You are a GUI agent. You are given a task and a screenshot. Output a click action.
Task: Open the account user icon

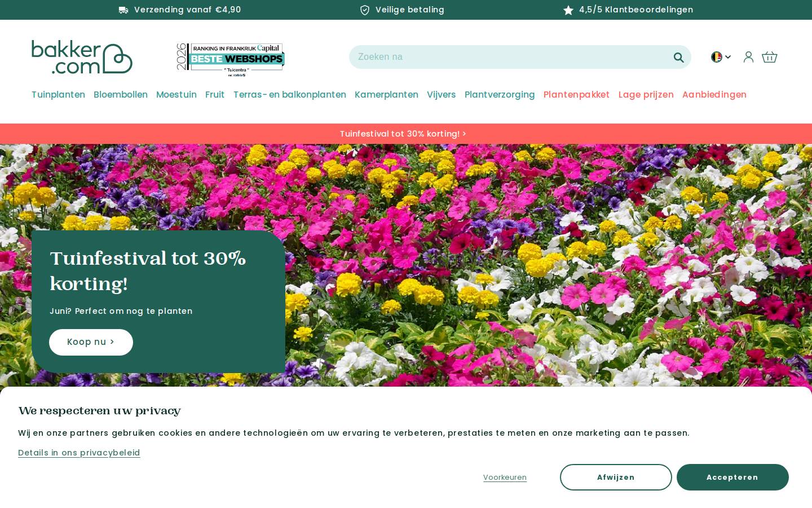coord(748,57)
